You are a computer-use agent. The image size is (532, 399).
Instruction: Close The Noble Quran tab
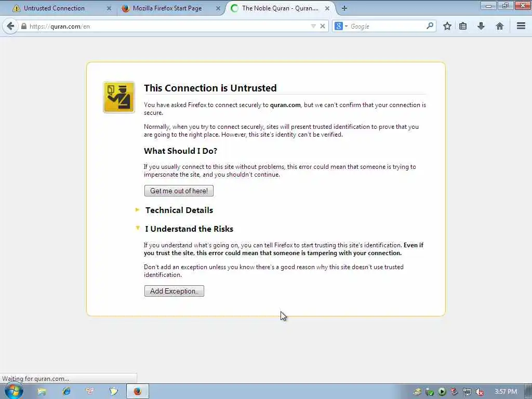(x=327, y=8)
